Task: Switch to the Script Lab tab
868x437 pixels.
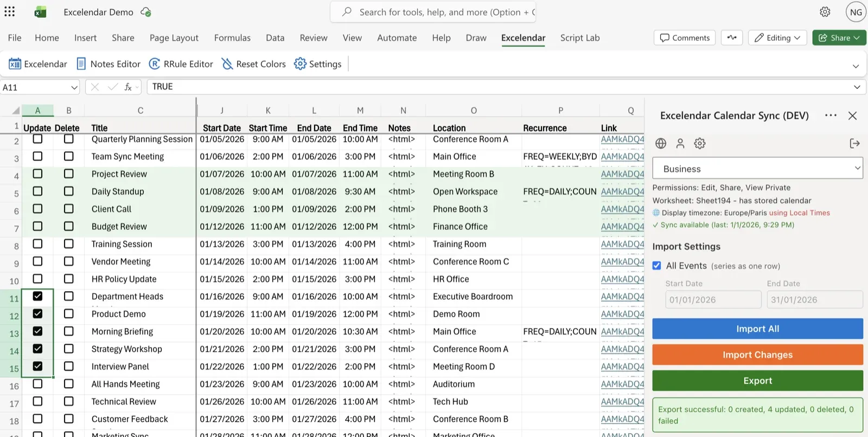Action: coord(580,37)
